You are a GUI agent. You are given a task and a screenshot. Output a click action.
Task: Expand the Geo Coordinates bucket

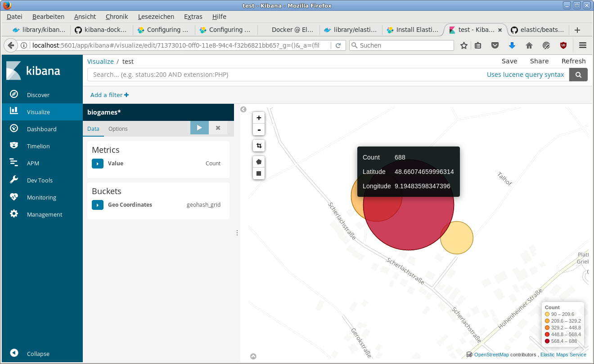[x=98, y=205]
